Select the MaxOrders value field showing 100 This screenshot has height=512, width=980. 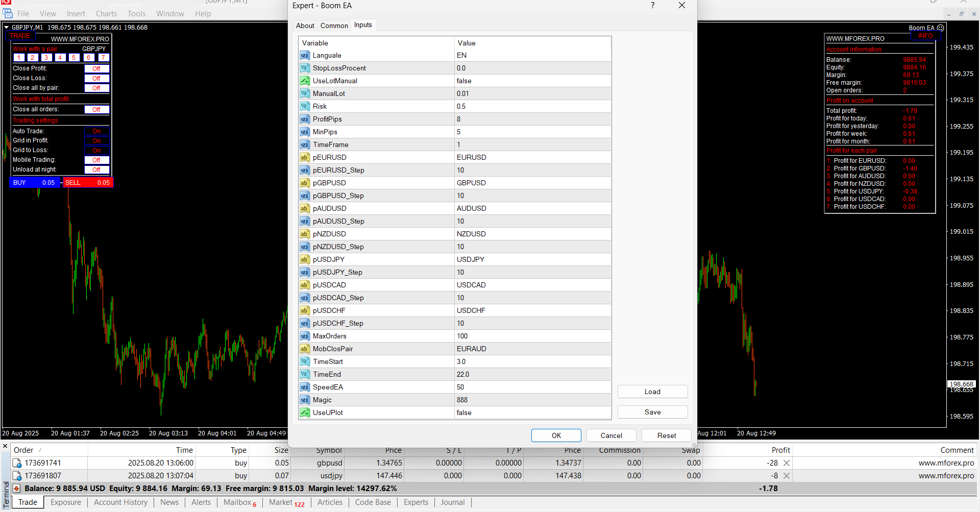coord(532,336)
